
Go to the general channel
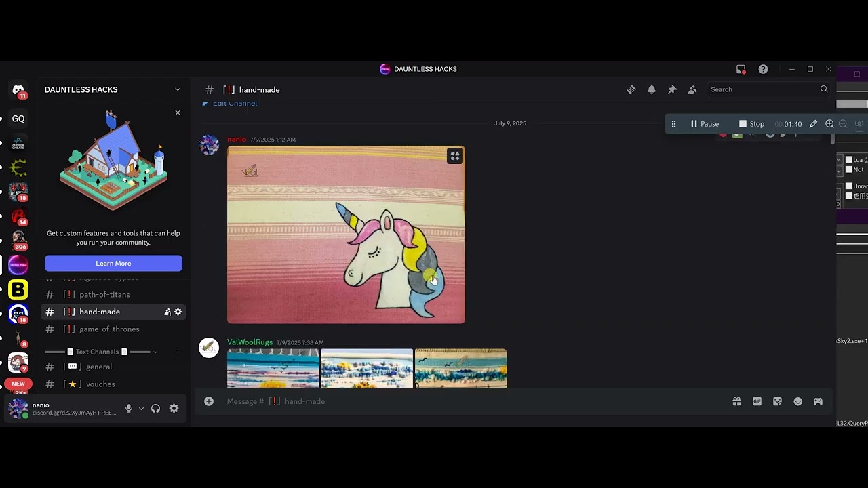point(113,367)
